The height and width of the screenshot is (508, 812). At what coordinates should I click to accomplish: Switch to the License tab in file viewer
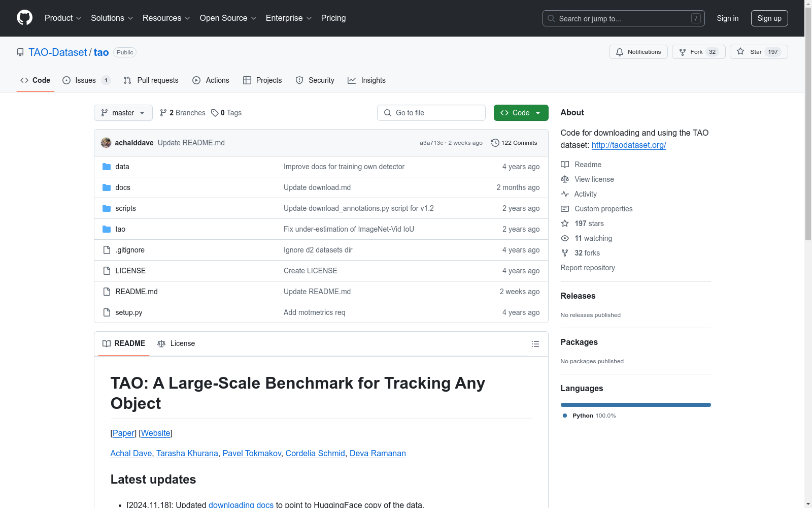pyautogui.click(x=176, y=344)
